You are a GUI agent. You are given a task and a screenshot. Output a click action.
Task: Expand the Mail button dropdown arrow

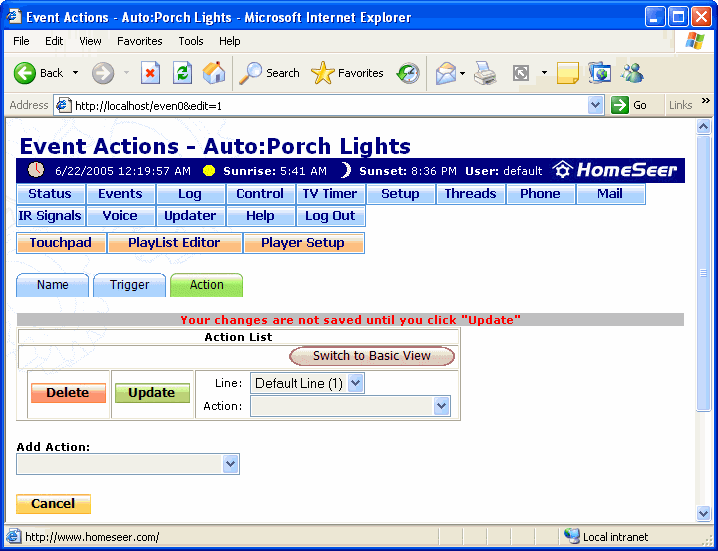[462, 73]
